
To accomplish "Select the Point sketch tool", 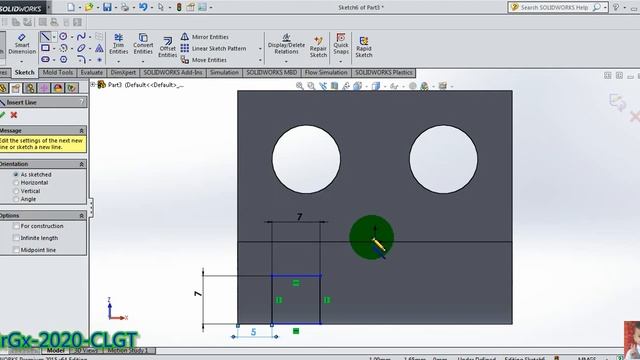I will pyautogui.click(x=99, y=60).
